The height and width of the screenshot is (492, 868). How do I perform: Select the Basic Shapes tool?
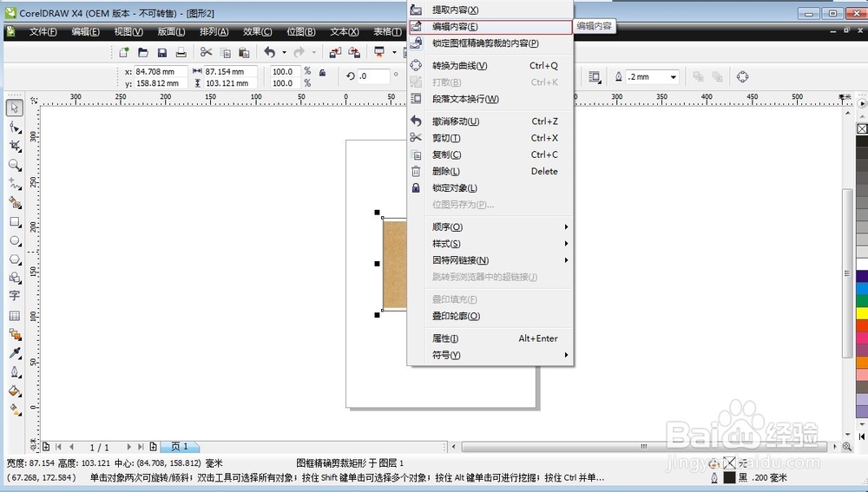click(15, 278)
